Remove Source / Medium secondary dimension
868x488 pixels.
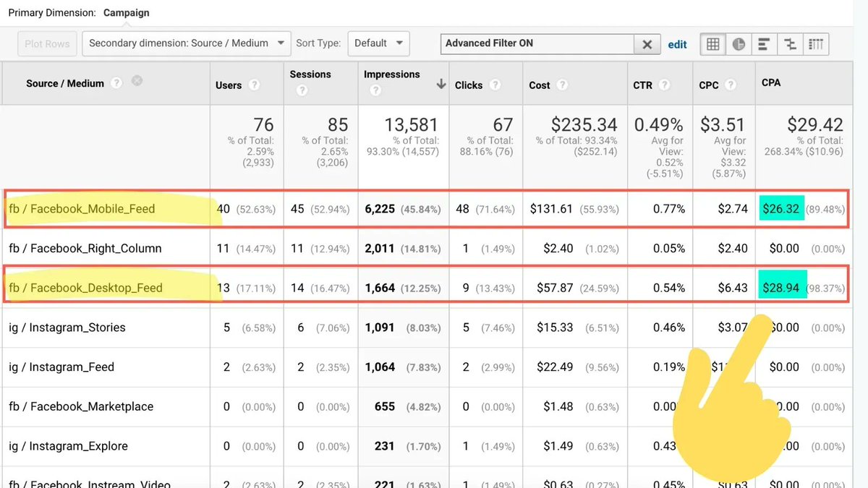[137, 81]
